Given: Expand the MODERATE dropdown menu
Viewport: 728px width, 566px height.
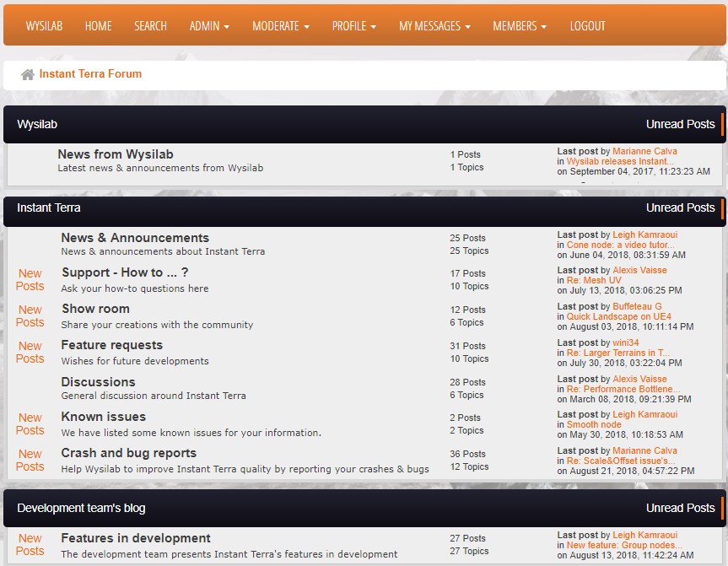Looking at the screenshot, I should (x=281, y=26).
